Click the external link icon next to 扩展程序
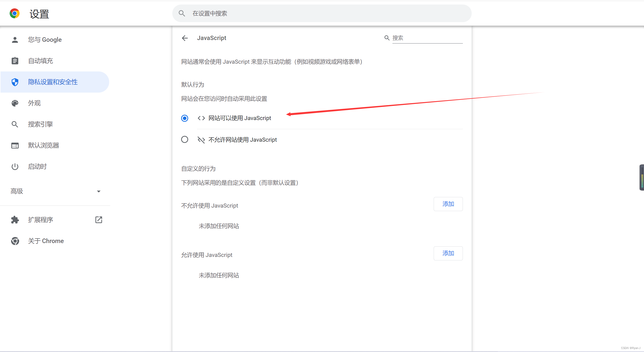Viewport: 644px width, 352px height. (x=99, y=220)
